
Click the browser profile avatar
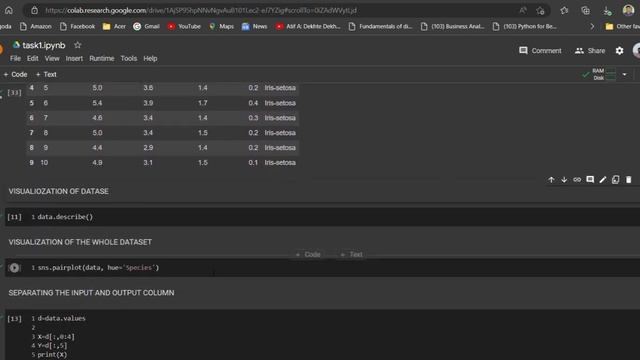tap(629, 10)
